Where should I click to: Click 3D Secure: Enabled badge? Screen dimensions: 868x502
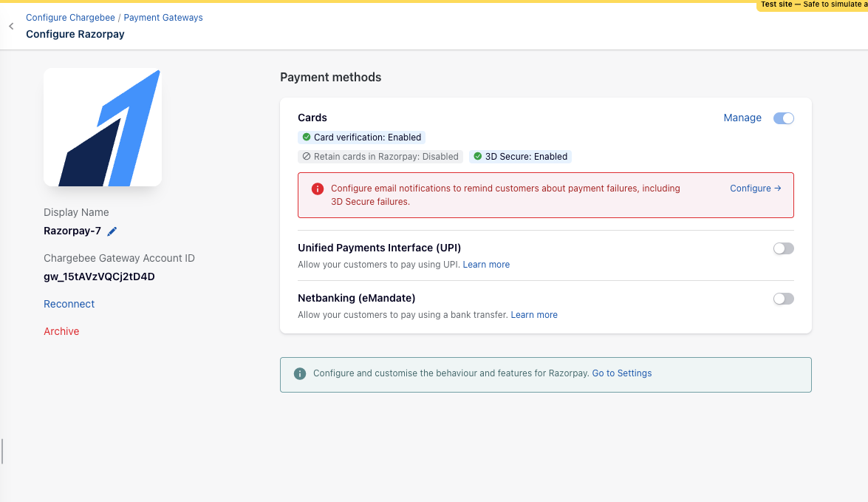(520, 156)
